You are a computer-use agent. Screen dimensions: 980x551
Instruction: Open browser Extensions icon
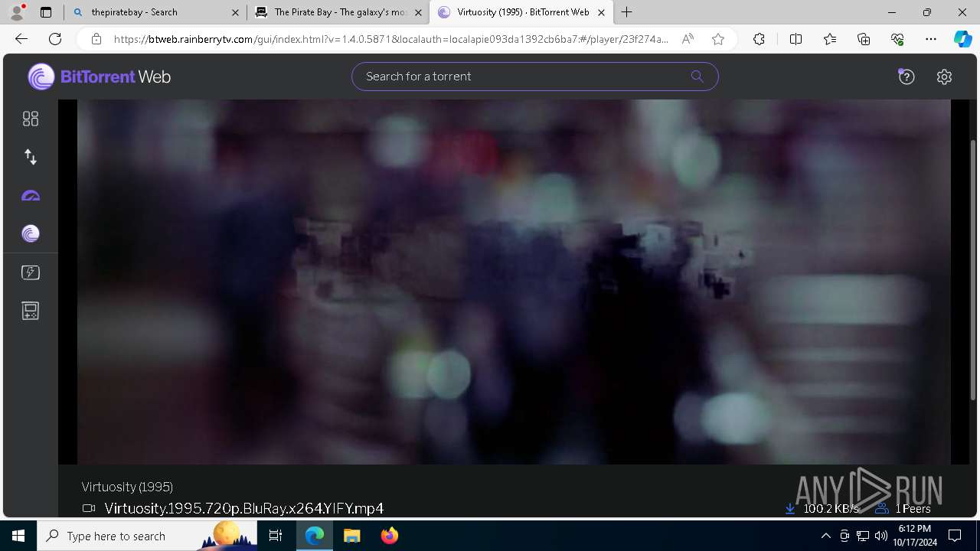[x=759, y=39]
